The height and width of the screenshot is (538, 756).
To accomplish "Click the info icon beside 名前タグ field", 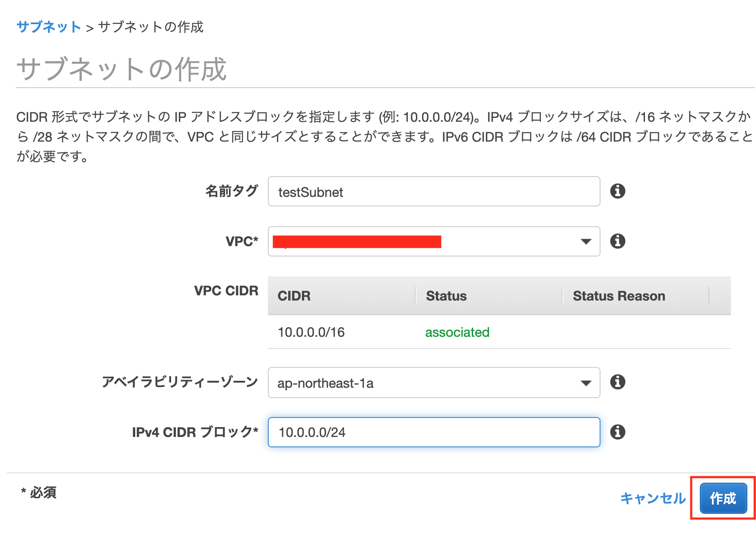I will 617,191.
